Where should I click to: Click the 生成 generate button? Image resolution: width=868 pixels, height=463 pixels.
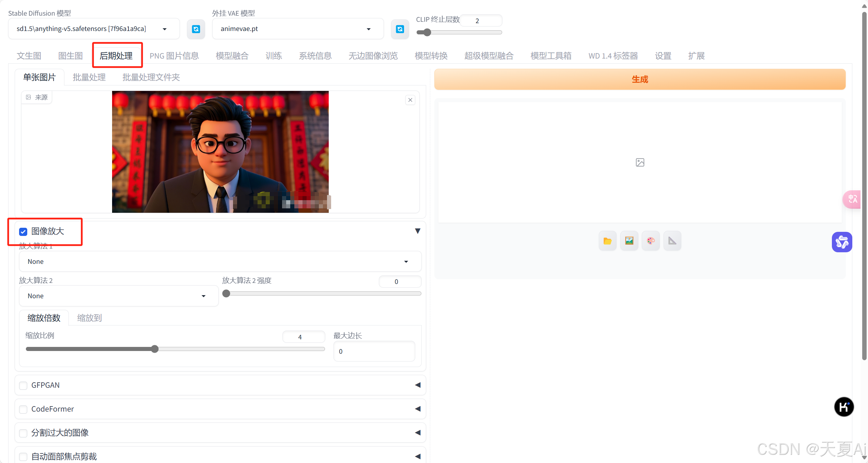(639, 79)
